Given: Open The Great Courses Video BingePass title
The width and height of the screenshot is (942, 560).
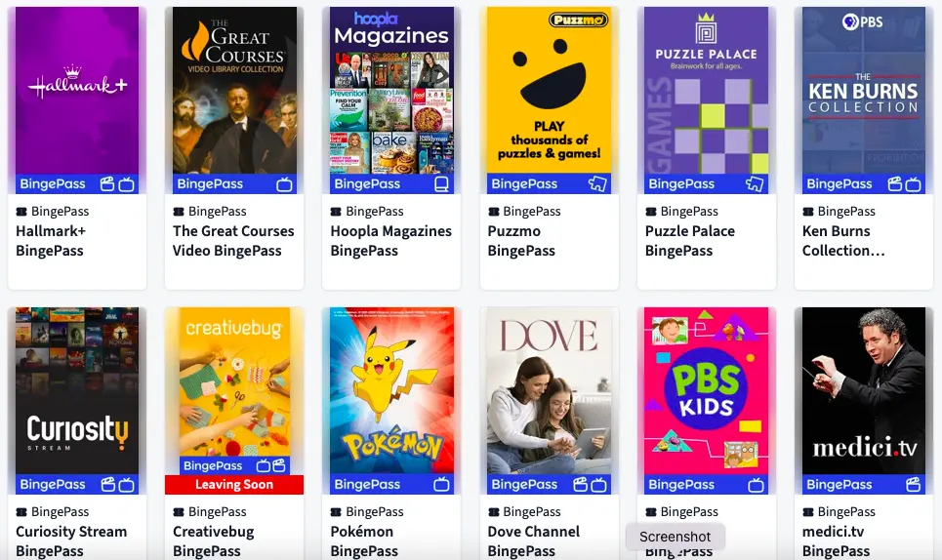Looking at the screenshot, I should click(x=233, y=241).
